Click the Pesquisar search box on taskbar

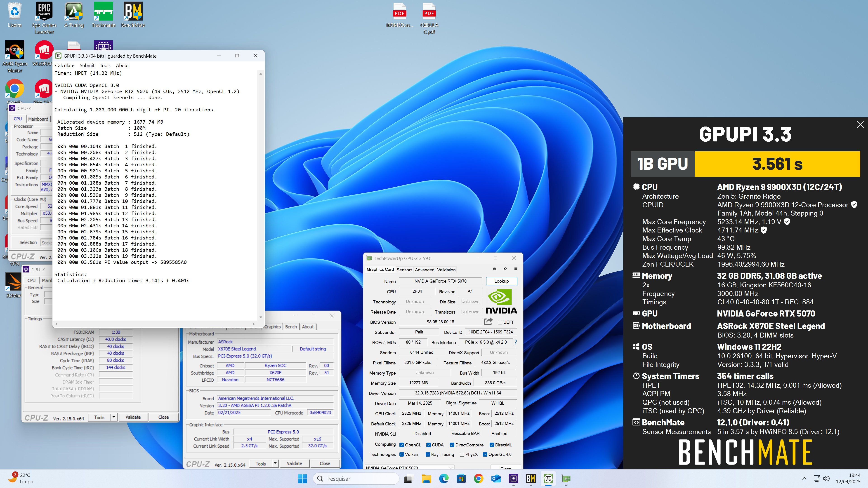356,479
